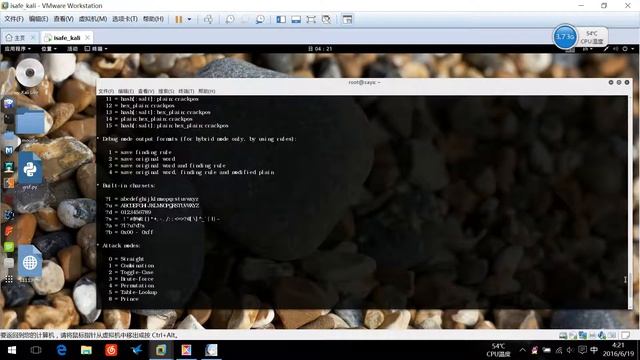Open Task View on Windows taskbar
The height and width of the screenshot is (360, 640).
click(36, 350)
